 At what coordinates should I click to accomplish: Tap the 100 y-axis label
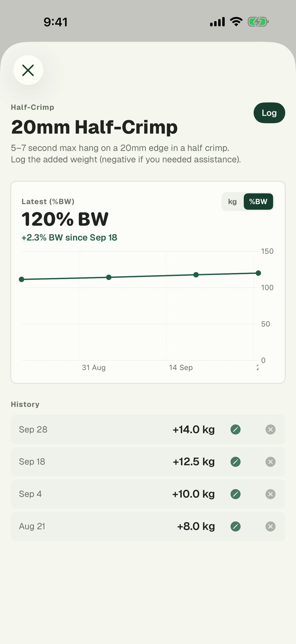point(267,287)
